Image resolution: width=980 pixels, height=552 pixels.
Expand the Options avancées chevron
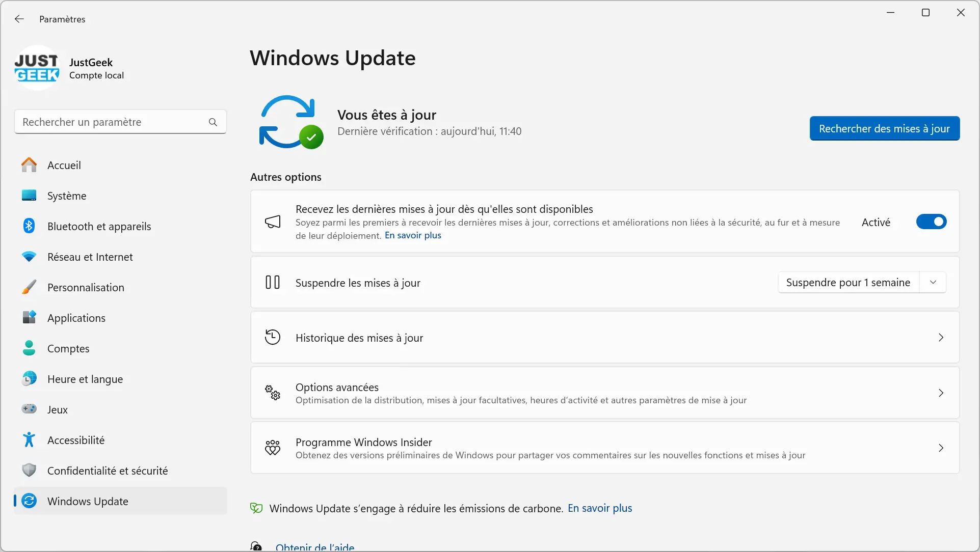pos(943,393)
